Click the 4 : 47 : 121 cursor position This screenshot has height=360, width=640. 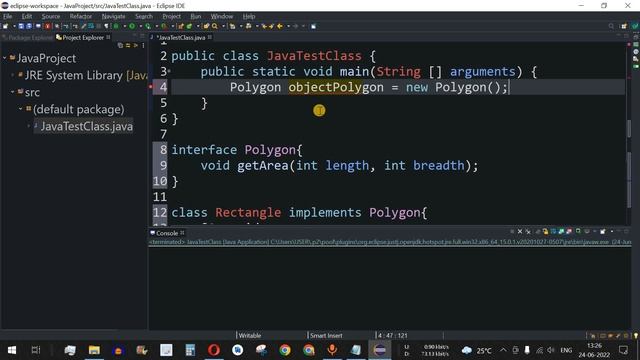click(x=392, y=336)
